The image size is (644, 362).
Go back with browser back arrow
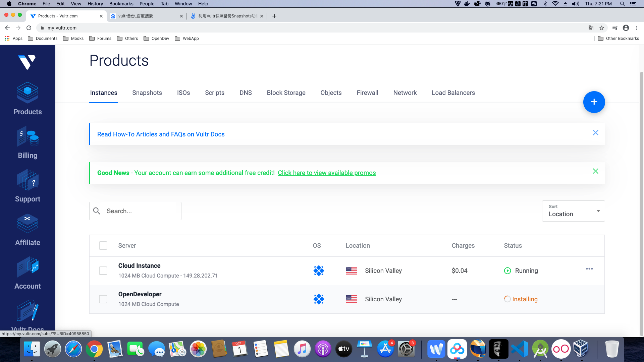point(7,28)
